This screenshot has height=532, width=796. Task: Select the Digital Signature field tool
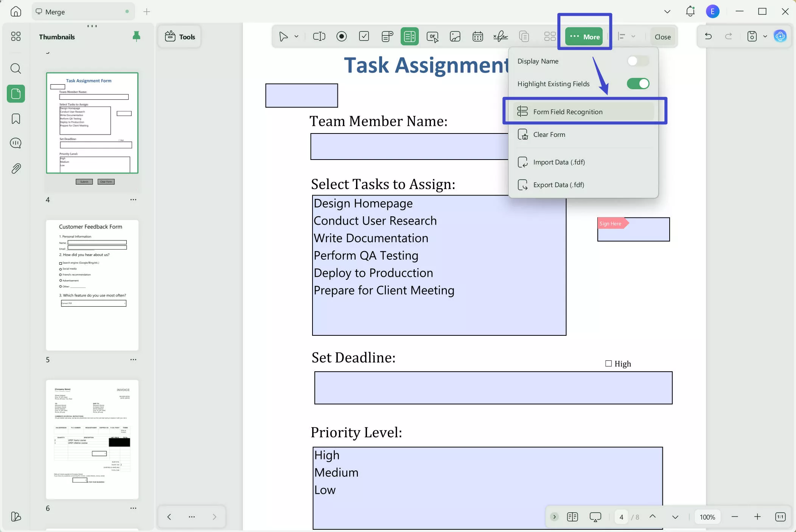coord(500,36)
